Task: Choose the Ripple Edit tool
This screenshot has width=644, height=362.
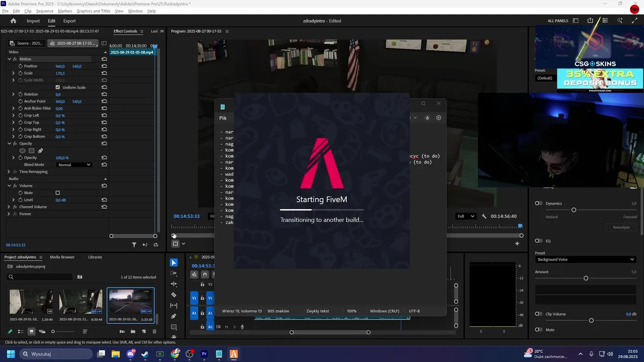Action: point(174,284)
